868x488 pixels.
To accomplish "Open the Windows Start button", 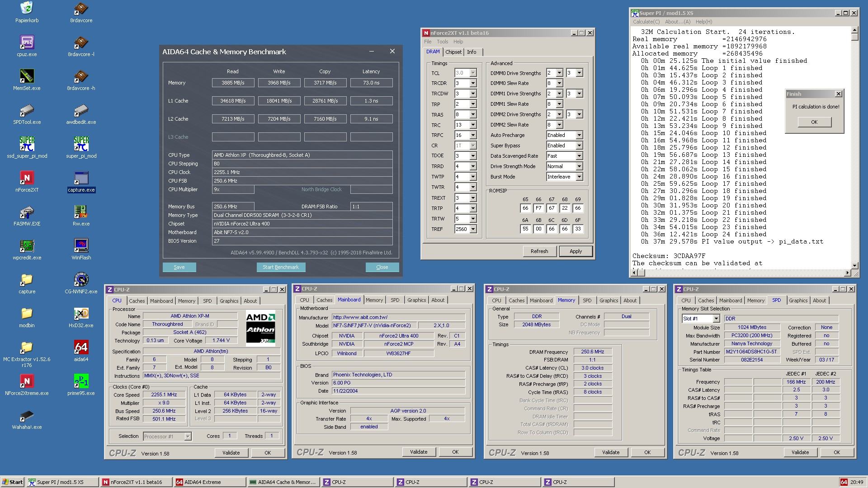I will 12,482.
